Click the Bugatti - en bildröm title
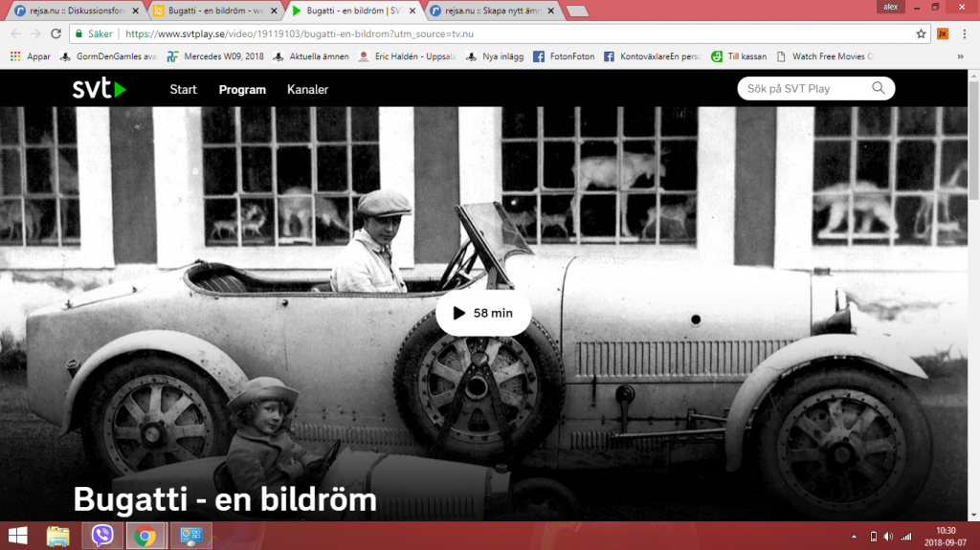The image size is (980, 550). click(x=225, y=499)
